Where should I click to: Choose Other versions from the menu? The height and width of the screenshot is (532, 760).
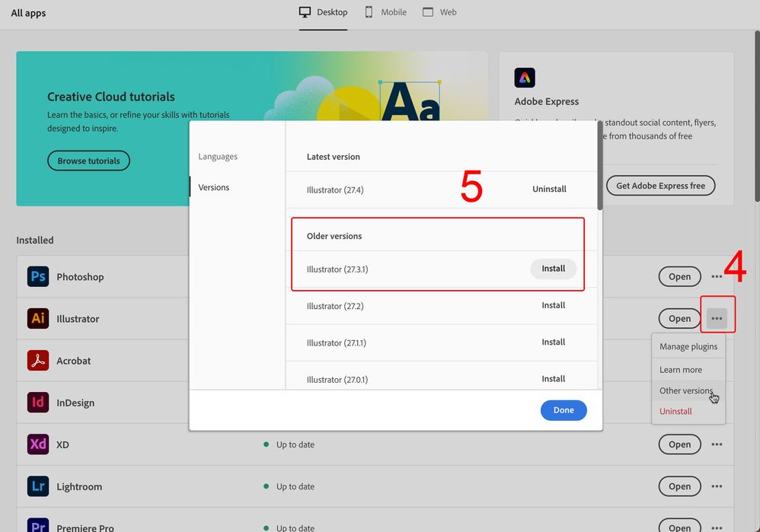point(688,390)
